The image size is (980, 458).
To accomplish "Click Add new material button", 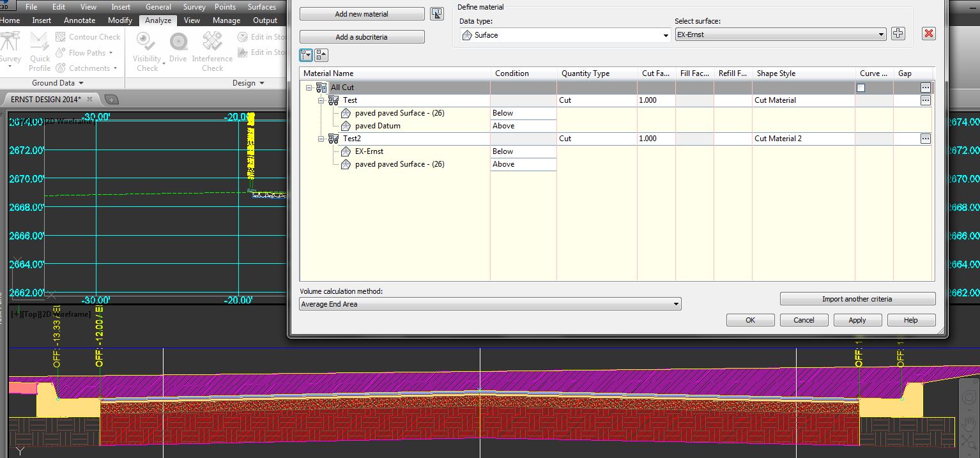I will pos(362,14).
